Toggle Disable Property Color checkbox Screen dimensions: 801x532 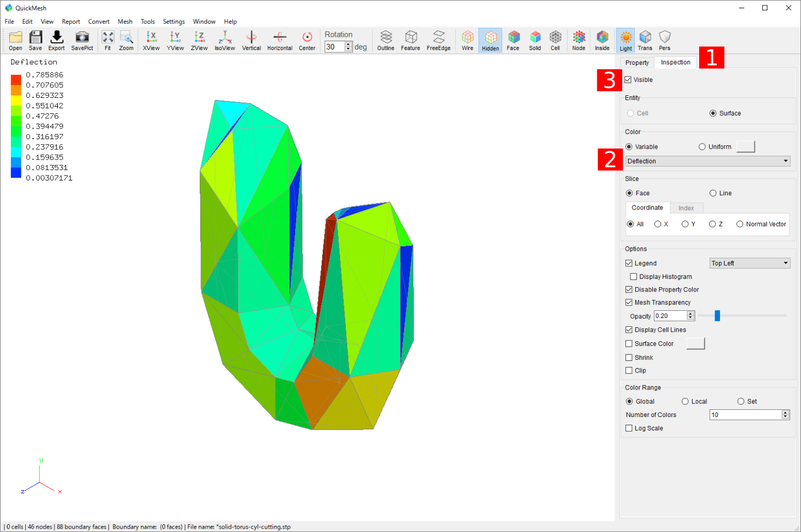pyautogui.click(x=629, y=289)
